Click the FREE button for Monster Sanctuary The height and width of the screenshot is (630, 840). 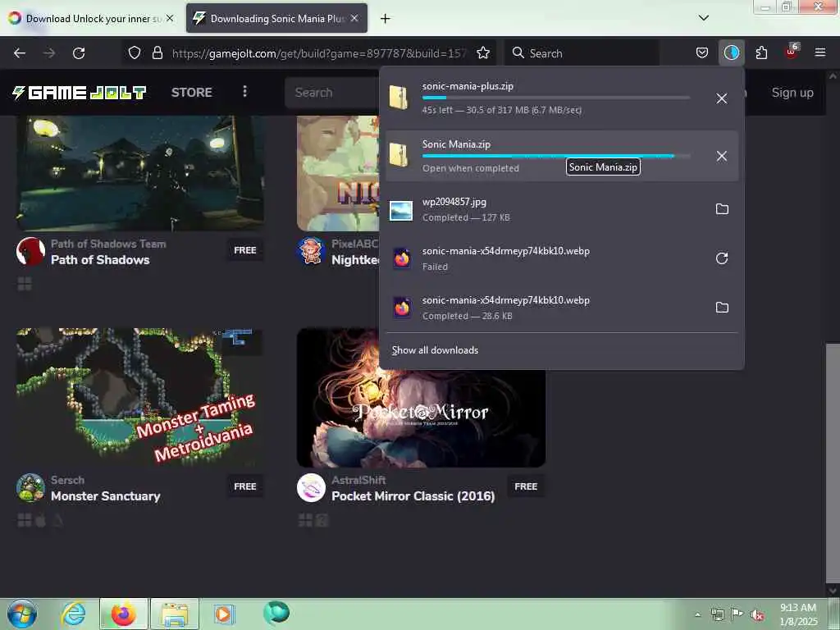tap(244, 486)
